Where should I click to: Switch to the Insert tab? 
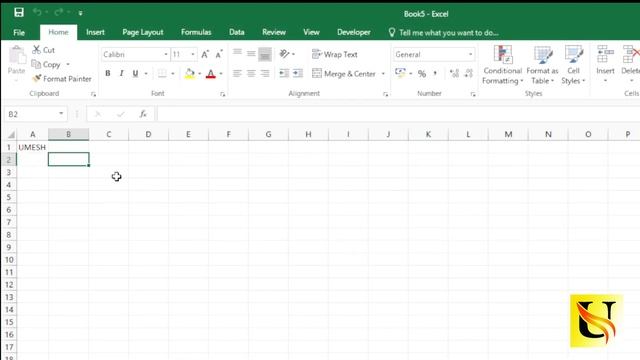pos(95,32)
